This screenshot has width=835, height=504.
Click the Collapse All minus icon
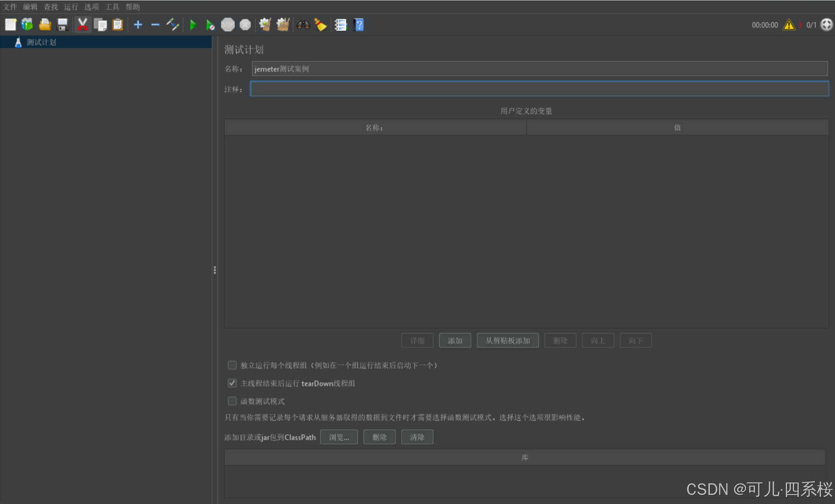(x=155, y=25)
